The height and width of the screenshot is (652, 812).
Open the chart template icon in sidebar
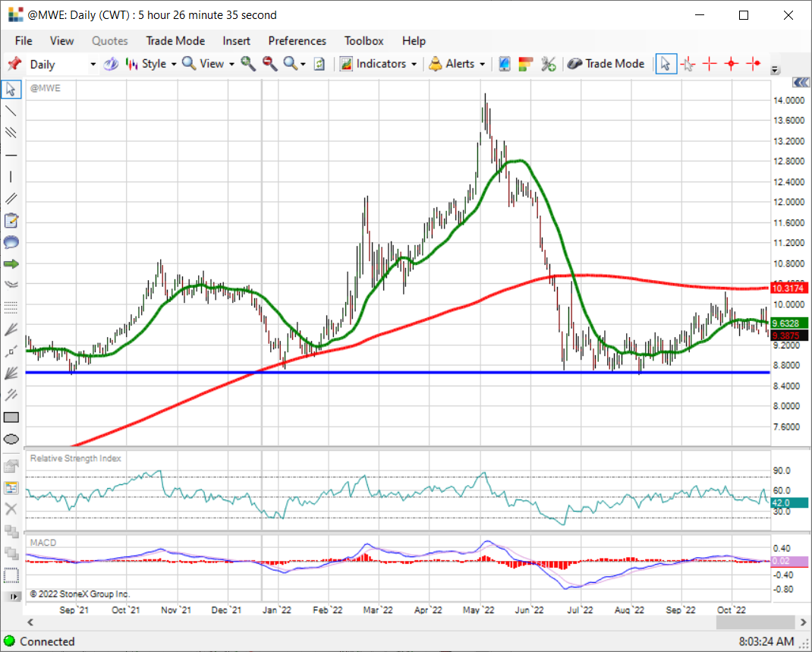(11, 487)
